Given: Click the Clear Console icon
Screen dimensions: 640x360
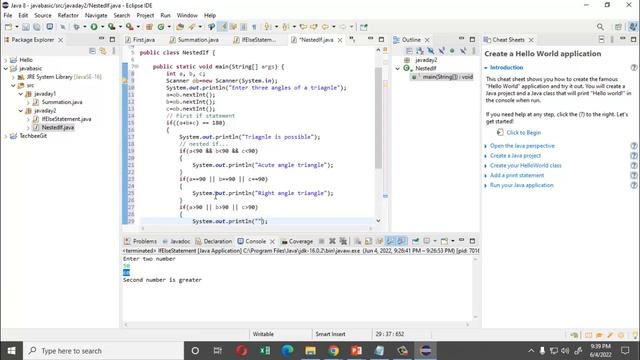Looking at the screenshot, I should click(358, 241).
